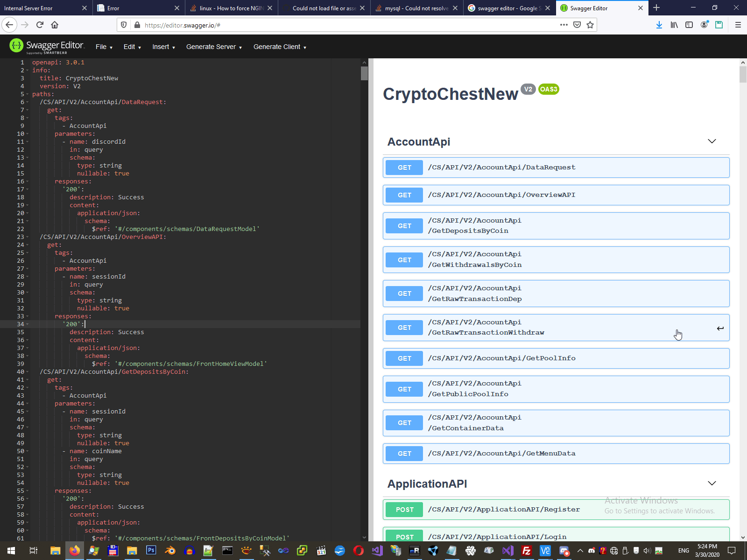Click the ENG language indicator

click(x=684, y=551)
